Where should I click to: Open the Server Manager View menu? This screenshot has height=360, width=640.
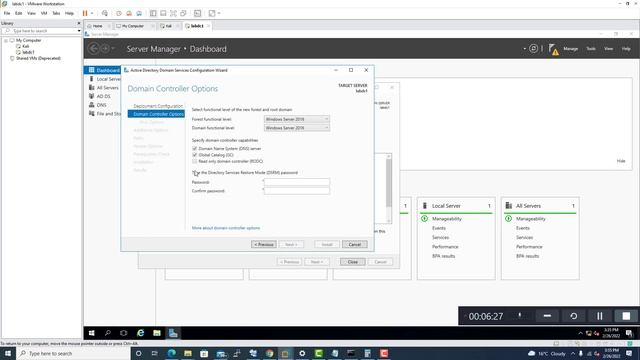[609, 49]
